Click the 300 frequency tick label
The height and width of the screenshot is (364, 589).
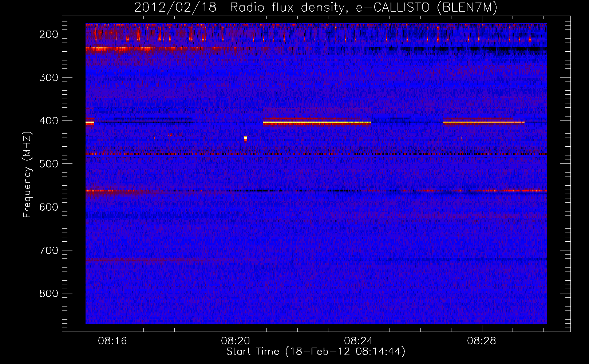(x=49, y=78)
